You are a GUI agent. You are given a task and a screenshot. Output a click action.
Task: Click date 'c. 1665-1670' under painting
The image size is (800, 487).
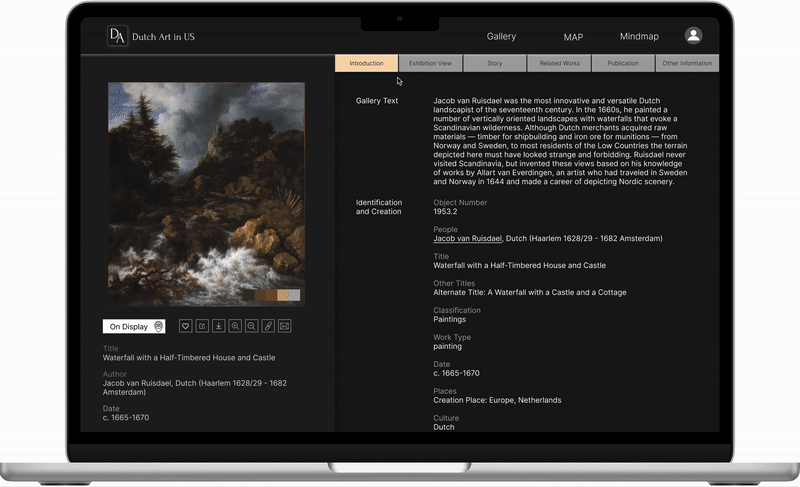126,418
